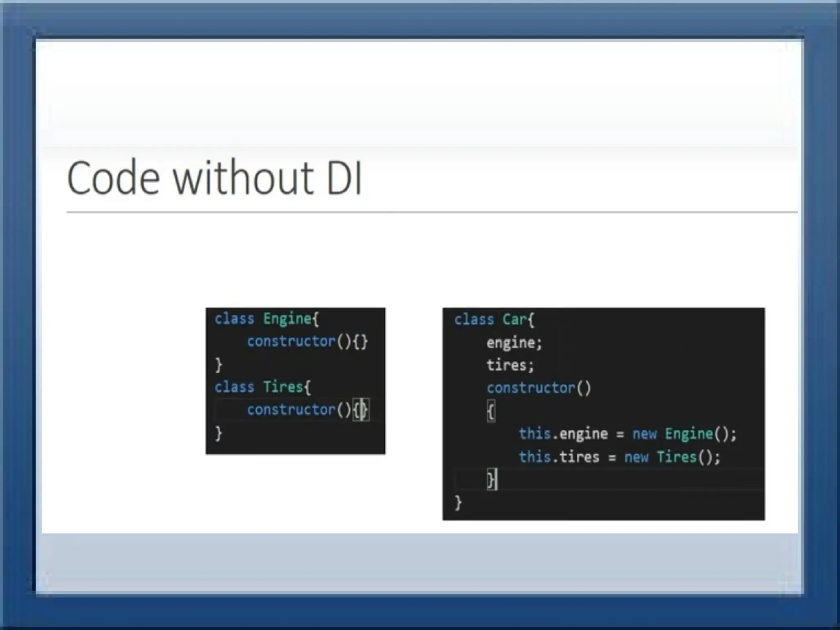Click the 'tires;' property line

coord(510,365)
